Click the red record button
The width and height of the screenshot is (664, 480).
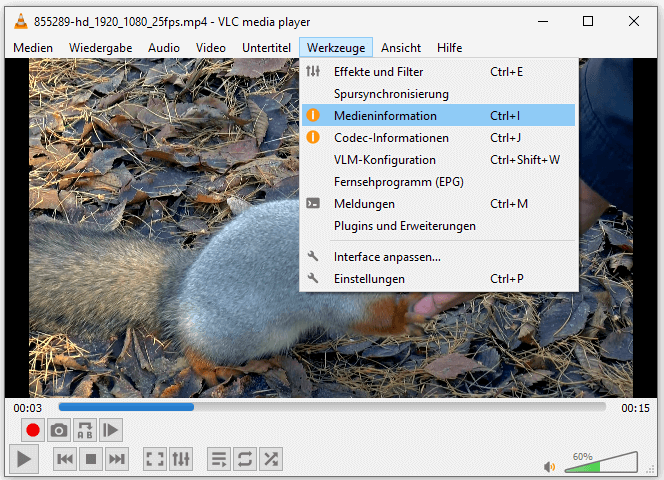tap(33, 430)
